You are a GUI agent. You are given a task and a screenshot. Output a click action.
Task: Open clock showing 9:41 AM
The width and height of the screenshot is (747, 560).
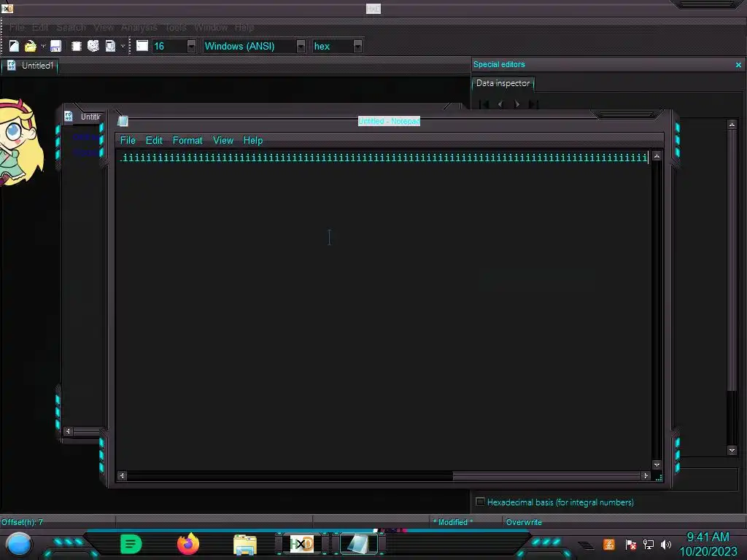708,544
